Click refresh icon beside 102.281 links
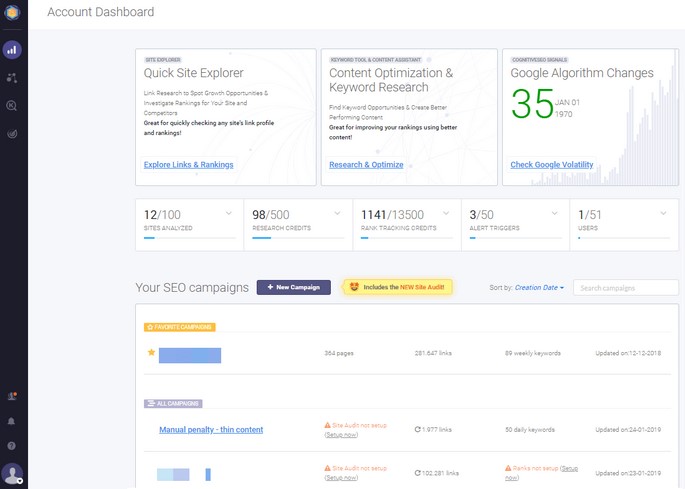Viewport: 685px width, 489px height. point(418,473)
